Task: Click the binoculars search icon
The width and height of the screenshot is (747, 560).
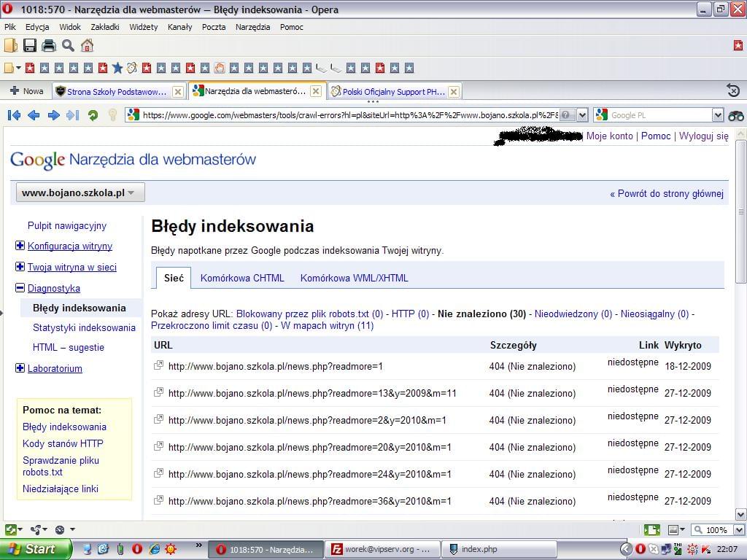Action: pos(735,115)
